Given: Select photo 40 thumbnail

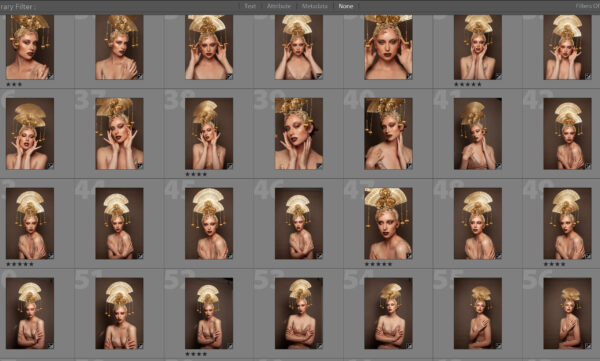Looking at the screenshot, I should click(x=388, y=134).
